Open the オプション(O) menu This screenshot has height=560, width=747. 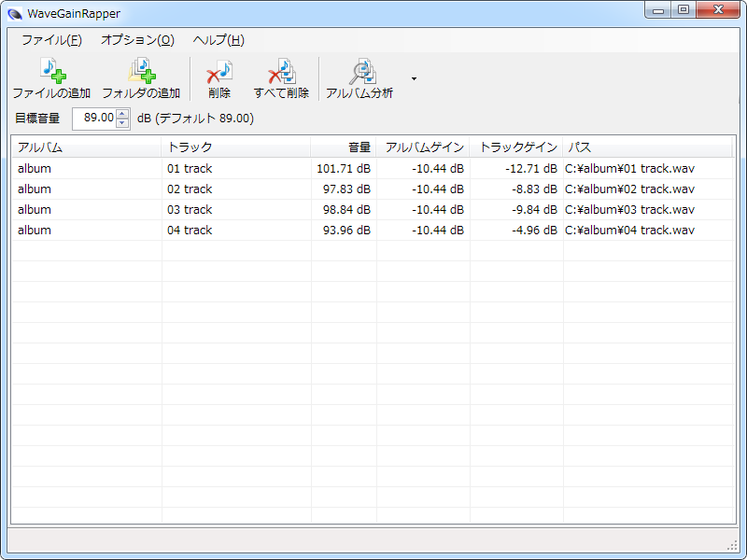click(137, 40)
